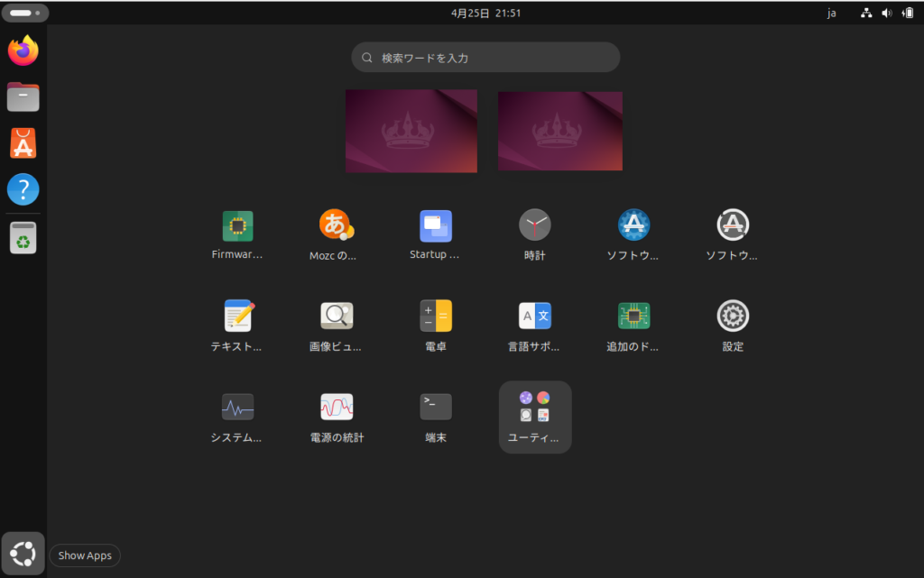Launch the 端末 terminal
The width and height of the screenshot is (924, 578).
pos(436,407)
